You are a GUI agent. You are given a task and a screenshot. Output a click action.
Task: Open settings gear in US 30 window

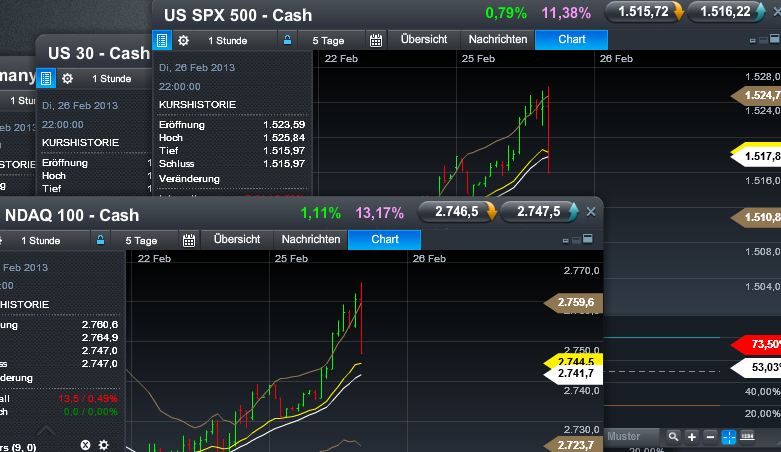(67, 78)
